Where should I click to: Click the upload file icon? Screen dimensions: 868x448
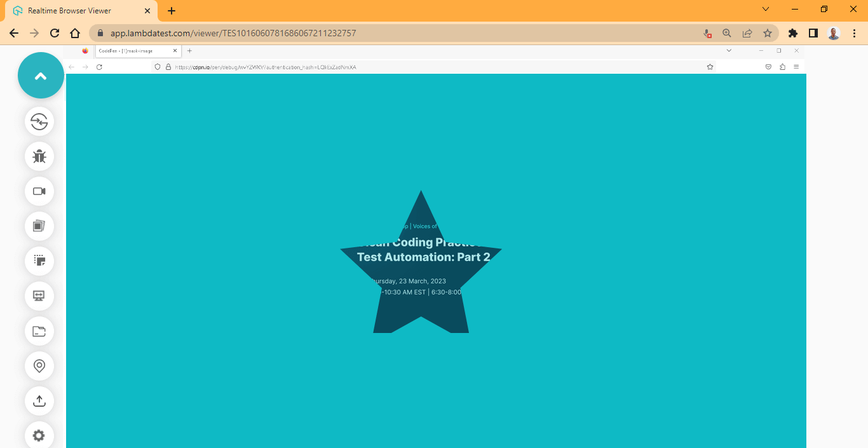pyautogui.click(x=39, y=401)
